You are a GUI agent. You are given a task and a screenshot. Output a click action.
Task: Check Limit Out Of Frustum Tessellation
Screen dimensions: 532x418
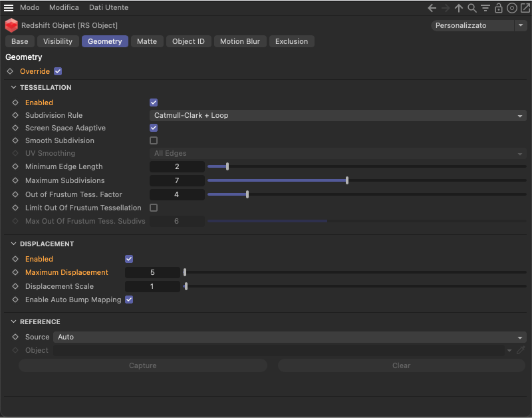coord(154,208)
